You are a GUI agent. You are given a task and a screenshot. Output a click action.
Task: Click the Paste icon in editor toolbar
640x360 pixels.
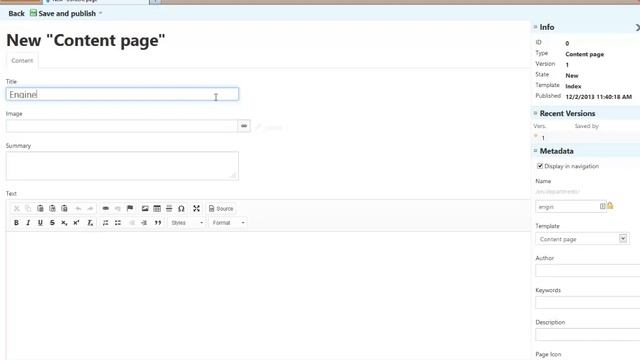40,209
